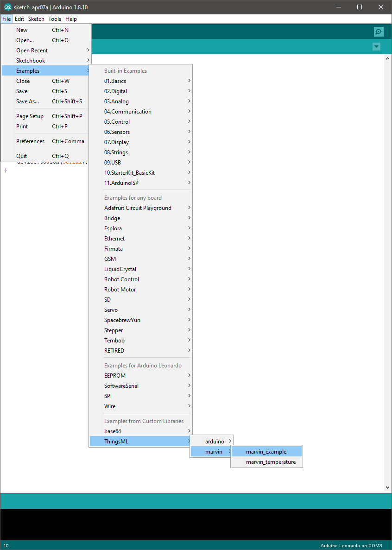The width and height of the screenshot is (392, 550).
Task: Choose New from the File menu
Action: coord(46,30)
